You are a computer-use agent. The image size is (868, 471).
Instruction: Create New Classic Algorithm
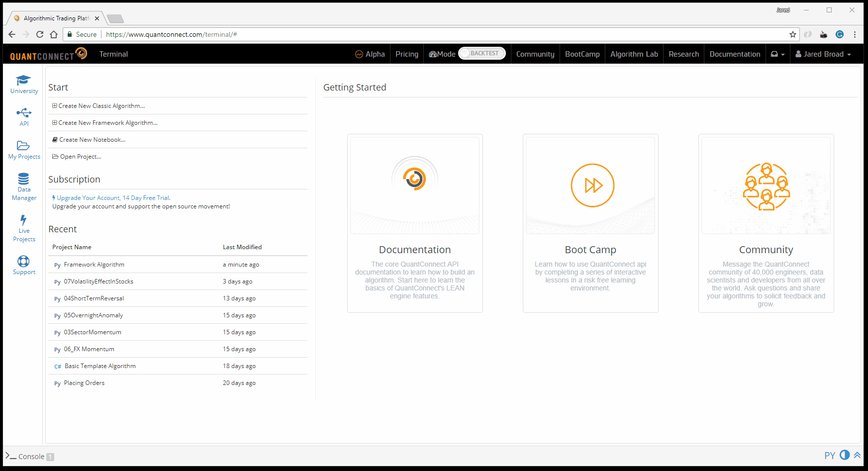click(98, 106)
